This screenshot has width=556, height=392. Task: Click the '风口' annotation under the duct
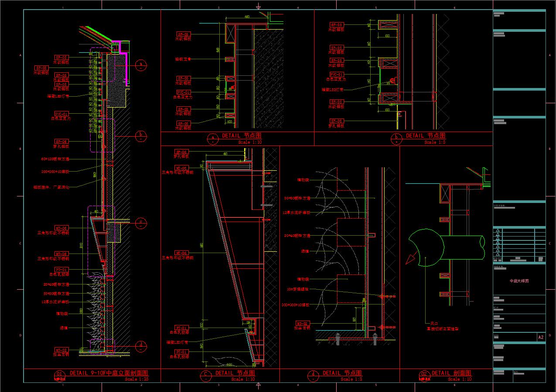pos(434,324)
